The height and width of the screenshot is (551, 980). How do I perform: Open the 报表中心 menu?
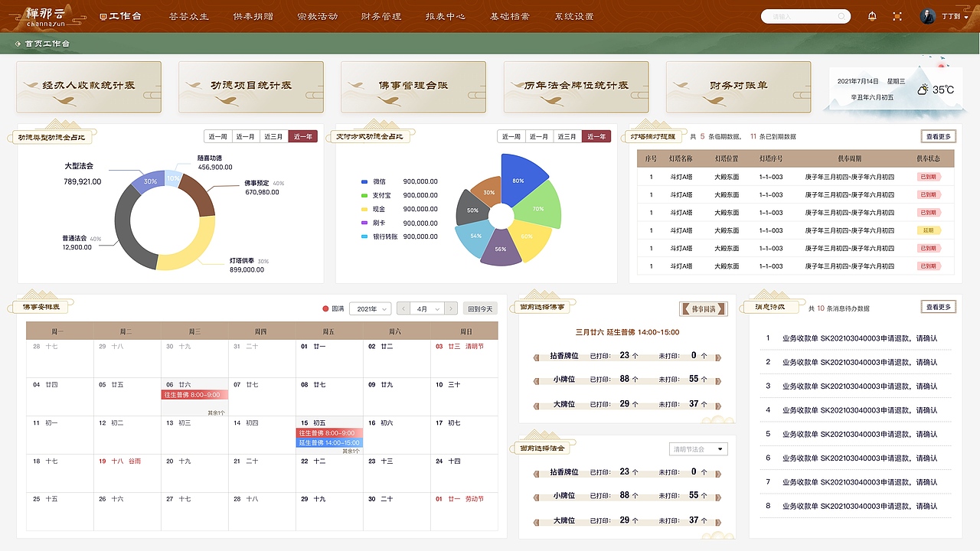click(446, 16)
